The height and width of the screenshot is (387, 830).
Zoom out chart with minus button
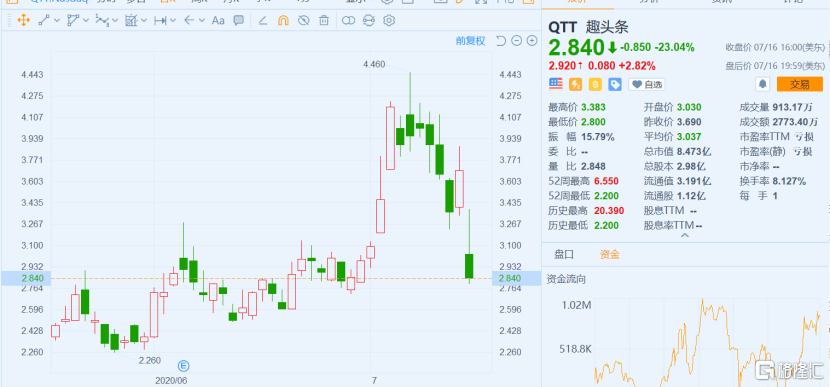pyautogui.click(x=517, y=41)
